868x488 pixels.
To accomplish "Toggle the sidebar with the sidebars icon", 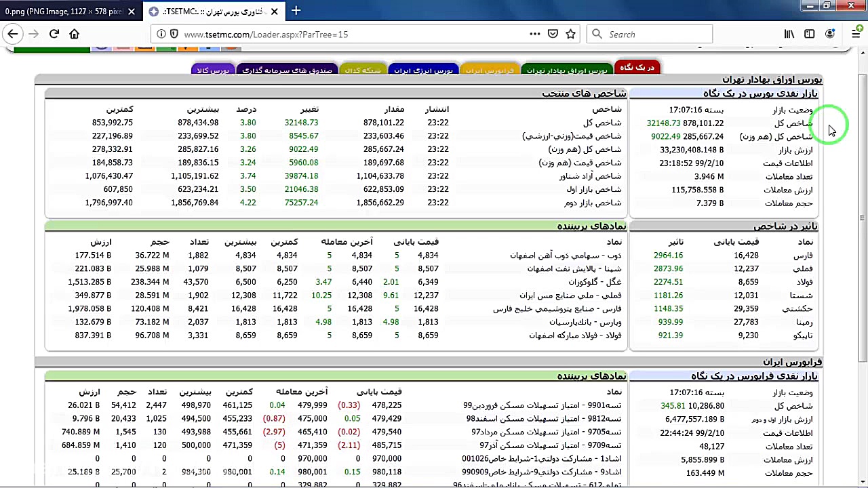I will [809, 33].
